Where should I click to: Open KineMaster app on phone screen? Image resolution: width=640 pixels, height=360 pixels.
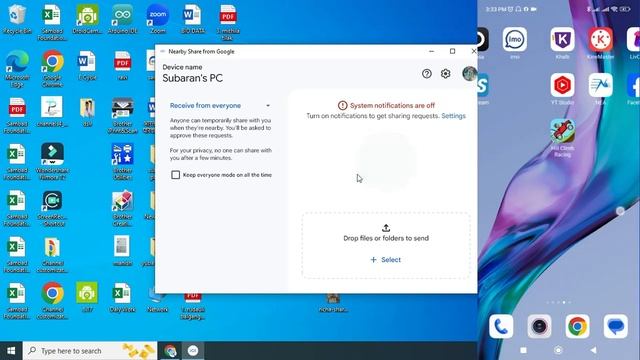[600, 43]
